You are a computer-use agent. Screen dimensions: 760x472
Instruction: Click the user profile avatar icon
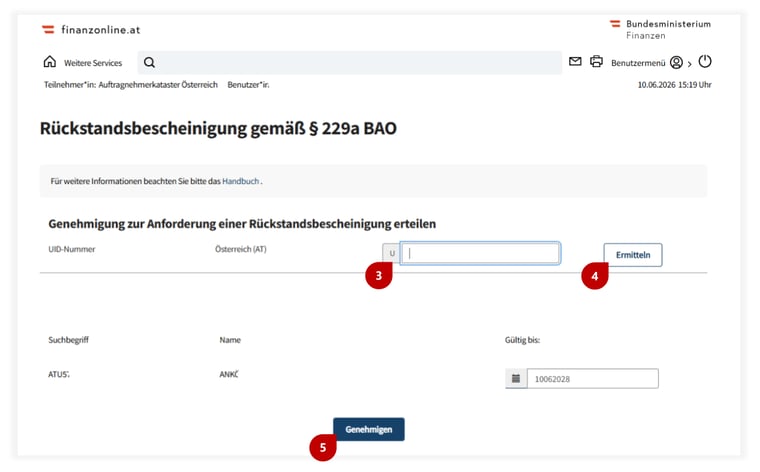(x=676, y=63)
